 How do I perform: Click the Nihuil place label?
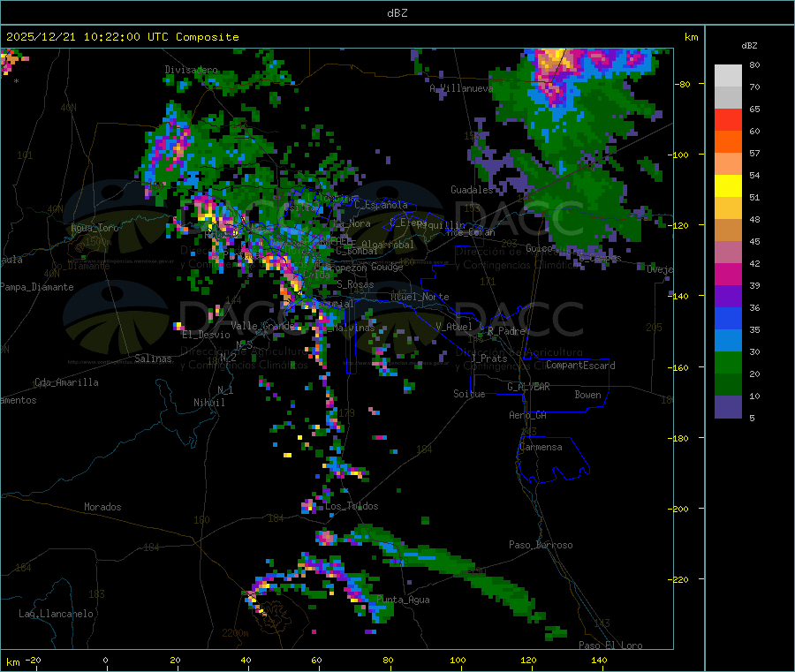208,403
